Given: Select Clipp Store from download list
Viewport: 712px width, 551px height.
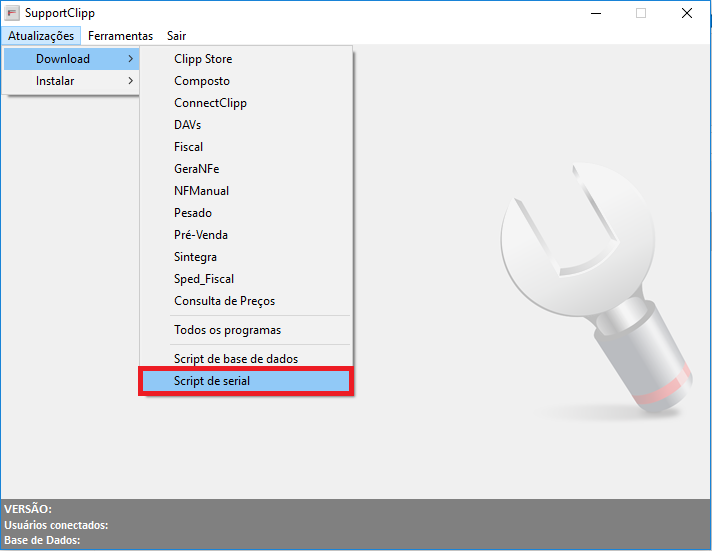Looking at the screenshot, I should tap(203, 59).
